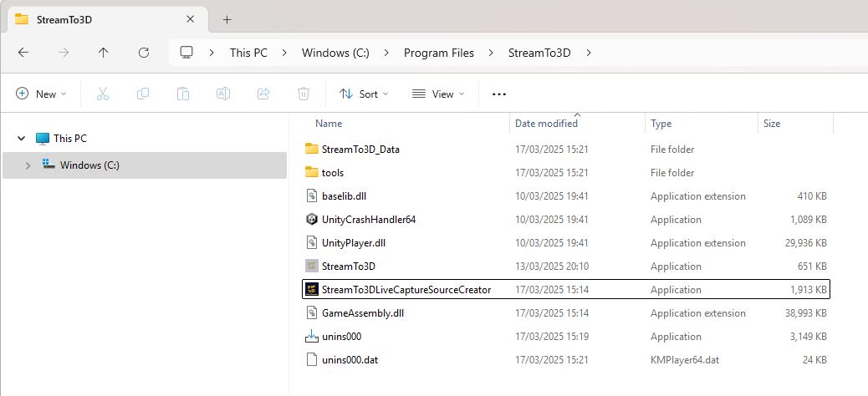Screen dimensions: 868x396
Task: Select the unins000 uninstaller icon
Action: (x=312, y=337)
